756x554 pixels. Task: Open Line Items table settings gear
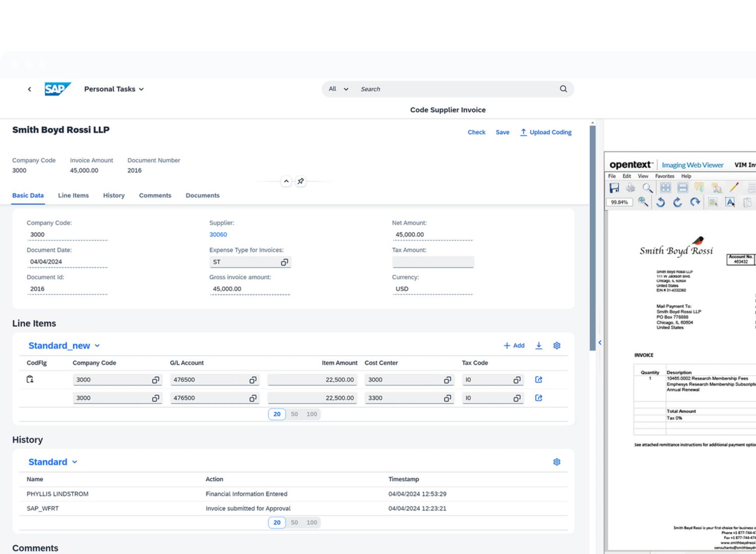point(556,345)
